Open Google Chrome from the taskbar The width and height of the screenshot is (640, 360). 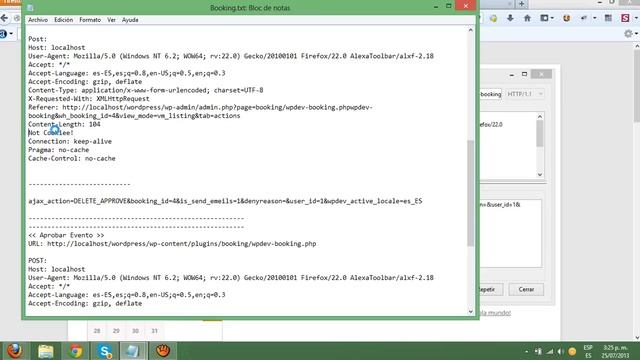coord(75,351)
